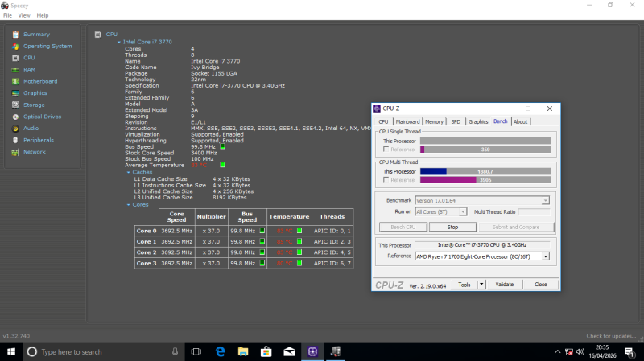This screenshot has width=644, height=361.
Task: Open Mail app from taskbar
Action: 290,351
